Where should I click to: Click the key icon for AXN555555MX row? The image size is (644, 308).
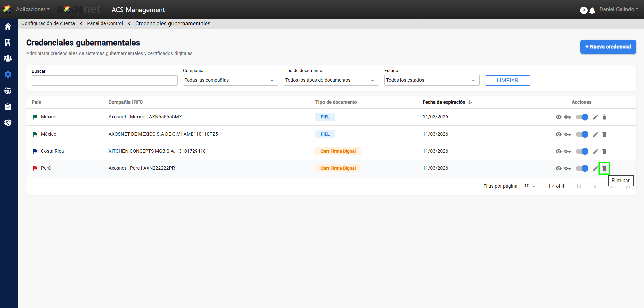click(x=567, y=117)
